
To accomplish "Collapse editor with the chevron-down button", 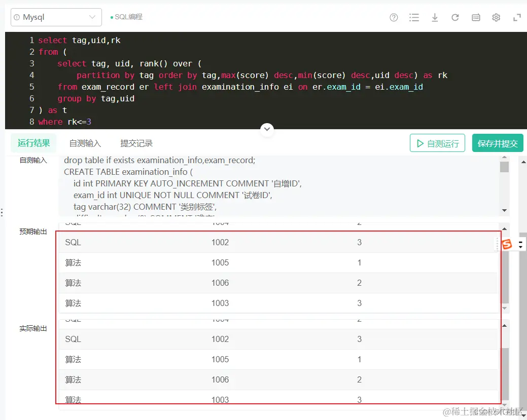I will click(x=267, y=129).
